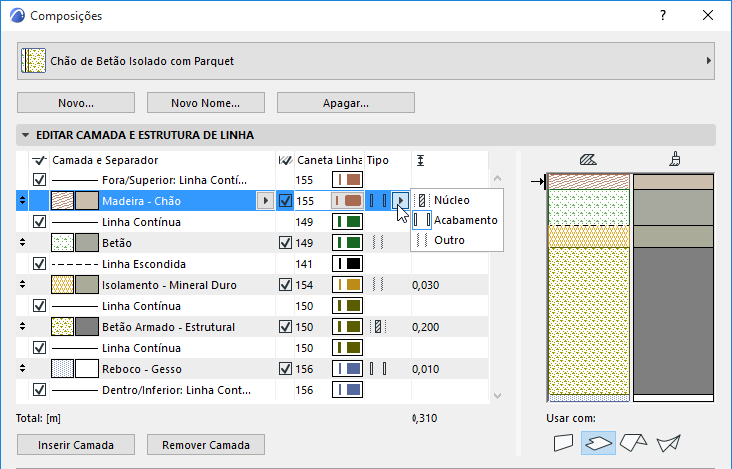Click thickness value 0,030 of Isolamento
This screenshot has width=732, height=469.
coord(426,285)
